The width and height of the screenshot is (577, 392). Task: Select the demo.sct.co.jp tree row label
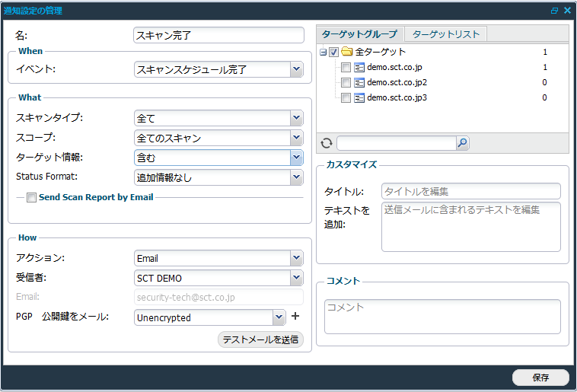(394, 67)
